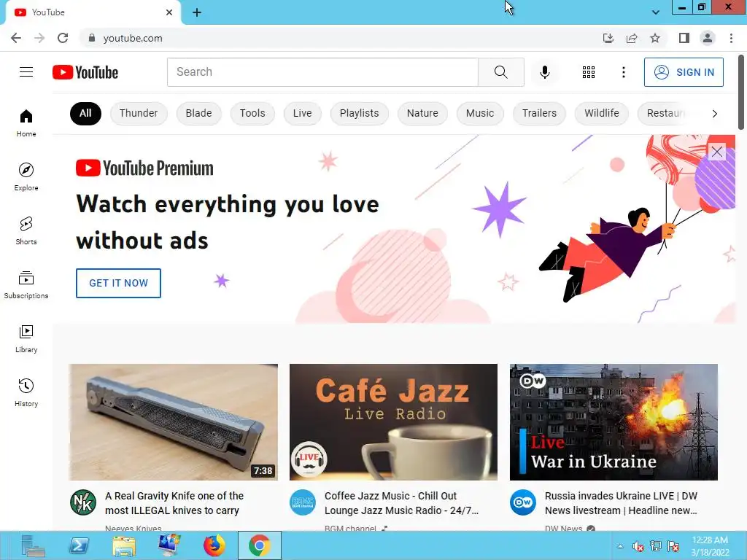This screenshot has width=747, height=560.
Task: Share this page icon
Action: (x=632, y=38)
